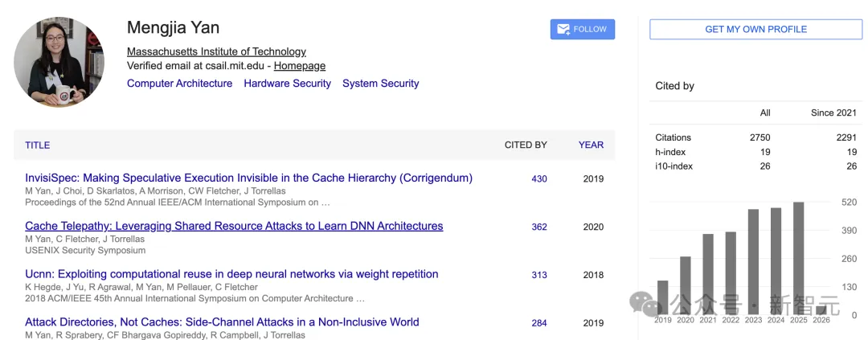
Task: Sort publications by Cited By column header
Action: click(x=526, y=145)
